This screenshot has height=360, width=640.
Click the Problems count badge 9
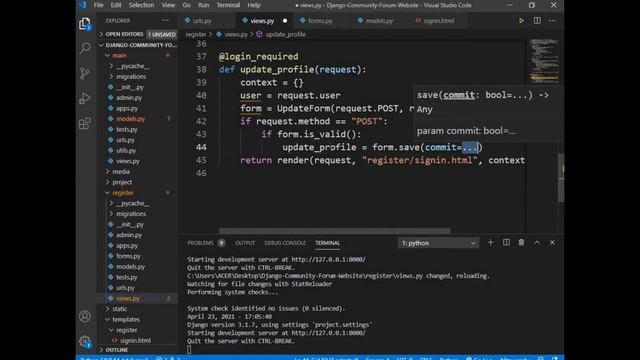pos(221,243)
